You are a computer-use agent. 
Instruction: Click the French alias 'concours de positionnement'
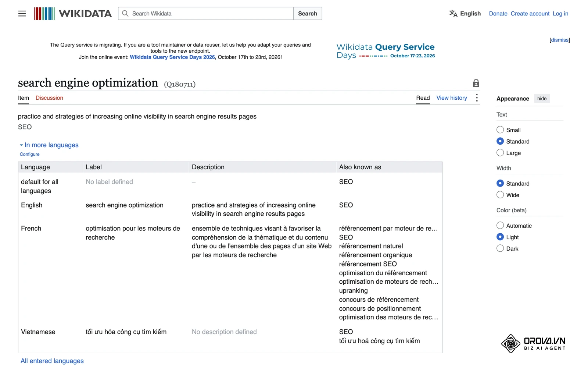coord(380,309)
